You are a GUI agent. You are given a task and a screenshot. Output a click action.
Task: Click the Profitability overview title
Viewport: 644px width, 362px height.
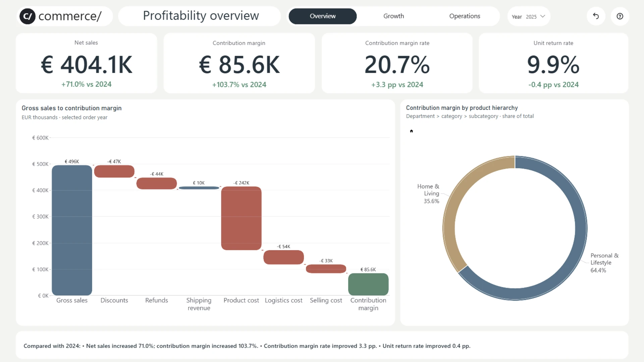coord(201,16)
